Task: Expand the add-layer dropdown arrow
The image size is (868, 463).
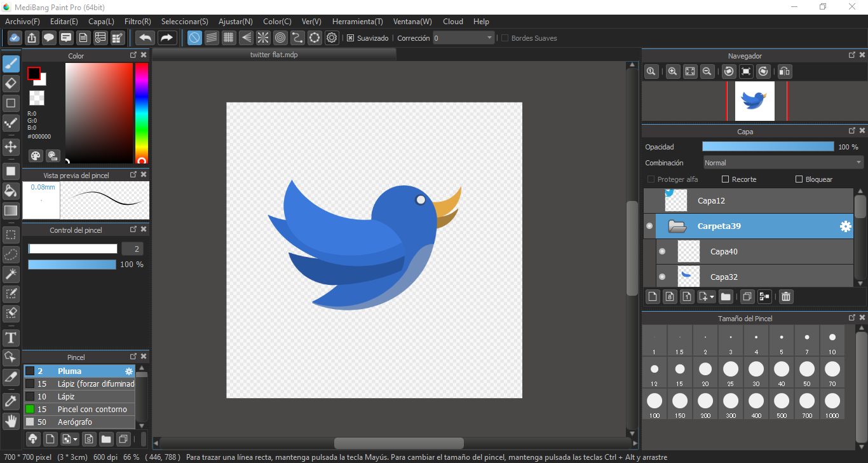Action: coord(712,297)
